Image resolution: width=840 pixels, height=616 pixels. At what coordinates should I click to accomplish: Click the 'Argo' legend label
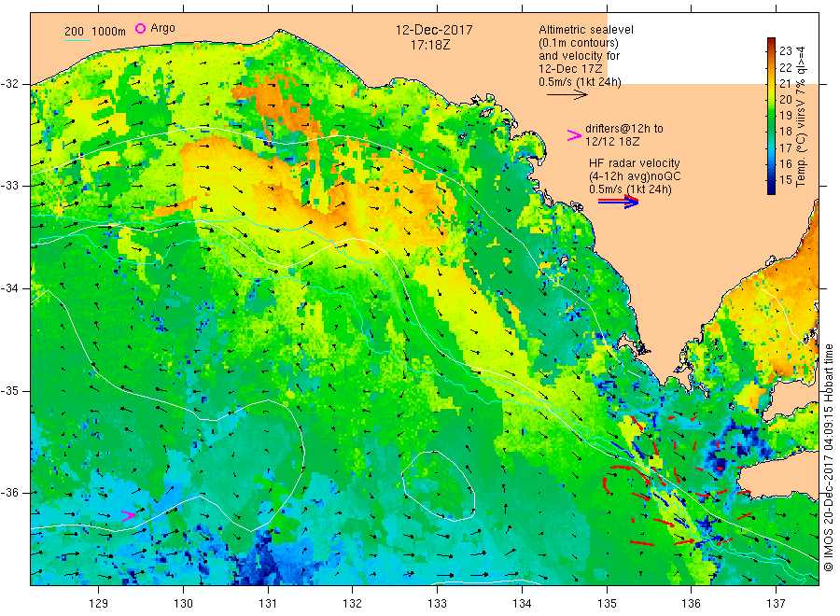coord(162,28)
